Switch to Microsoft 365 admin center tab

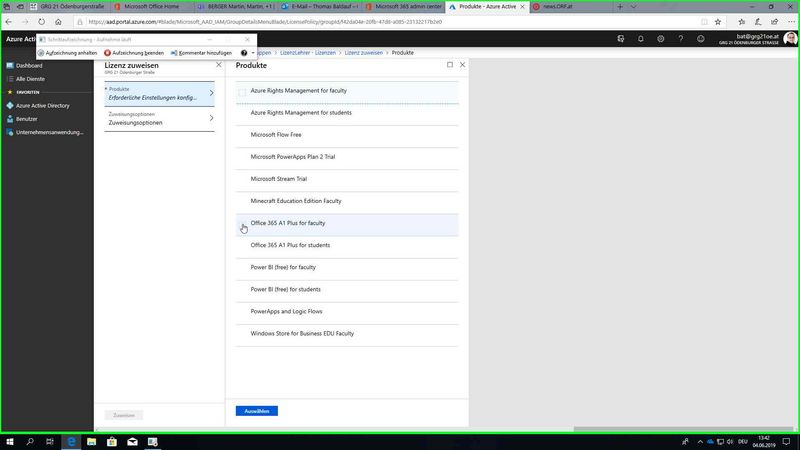(x=403, y=7)
